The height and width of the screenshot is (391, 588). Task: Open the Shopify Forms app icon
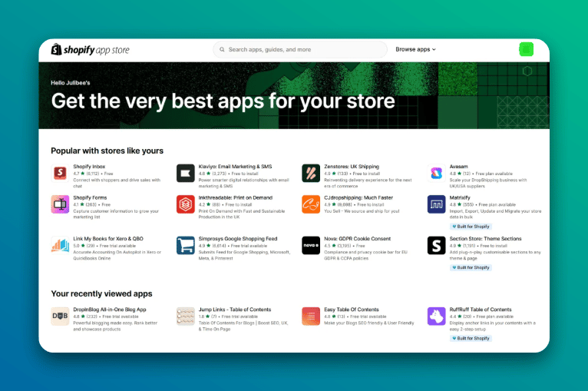[60, 204]
